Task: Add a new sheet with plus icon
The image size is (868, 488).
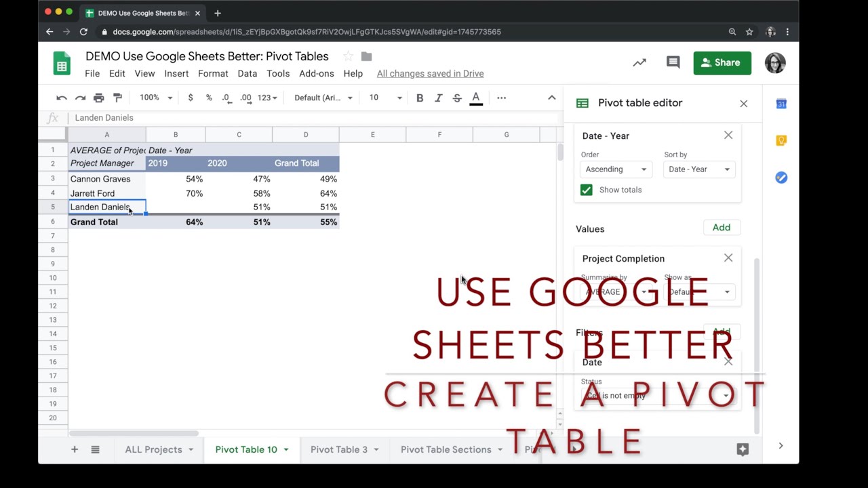Action: point(75,449)
